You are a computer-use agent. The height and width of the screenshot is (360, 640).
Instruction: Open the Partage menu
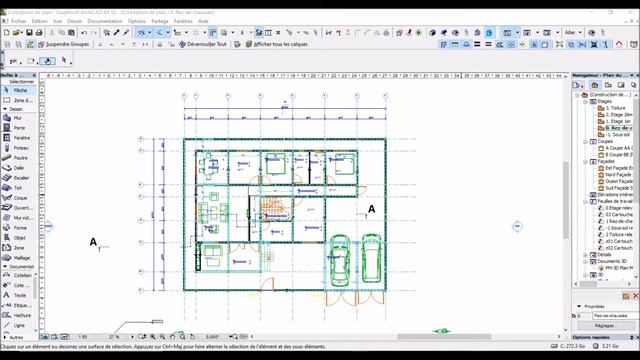160,21
